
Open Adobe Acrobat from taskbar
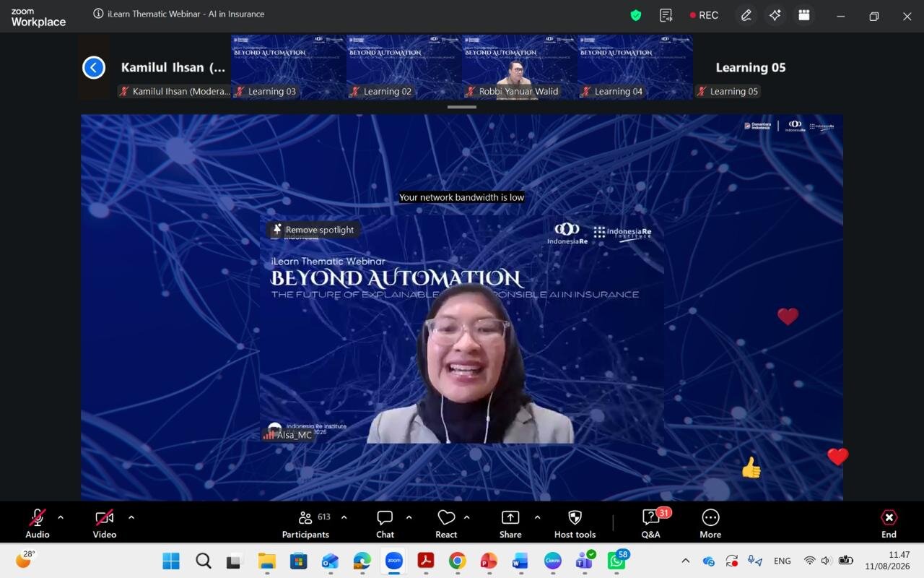(x=425, y=561)
